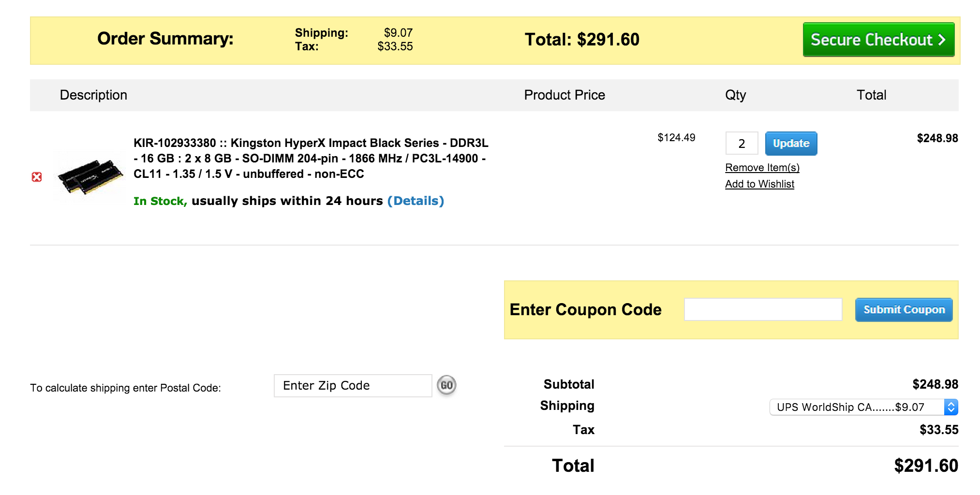Focus the quantity field showing 2

point(741,144)
